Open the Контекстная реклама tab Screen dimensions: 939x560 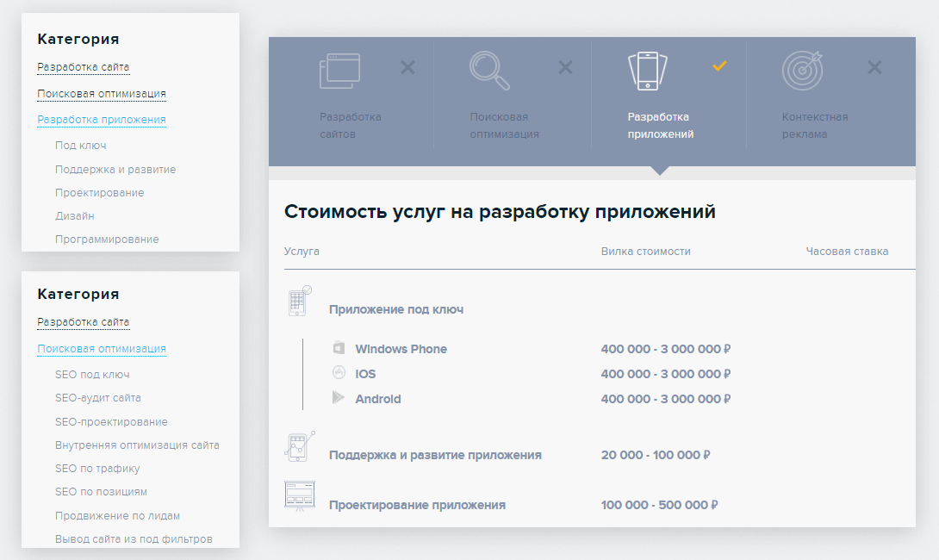[x=814, y=125]
